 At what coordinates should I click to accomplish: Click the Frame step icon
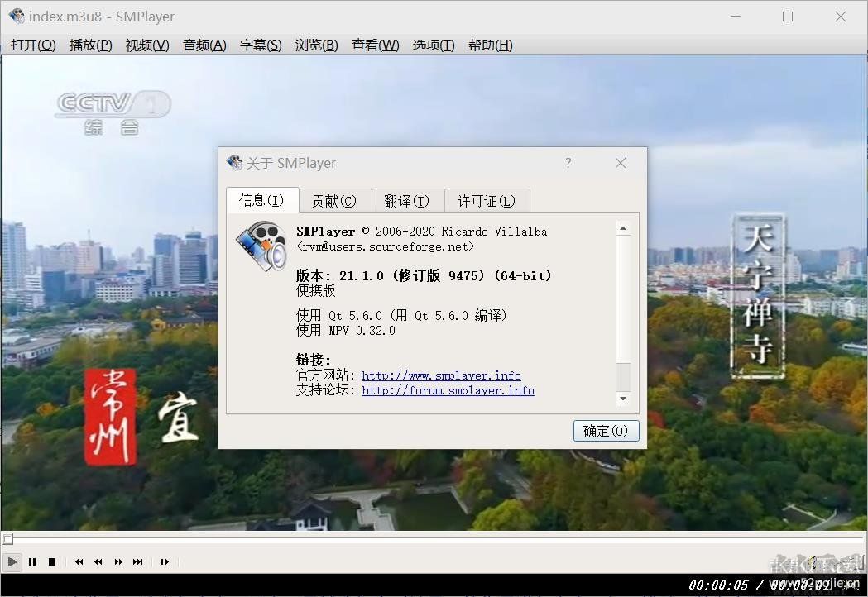coord(165,561)
